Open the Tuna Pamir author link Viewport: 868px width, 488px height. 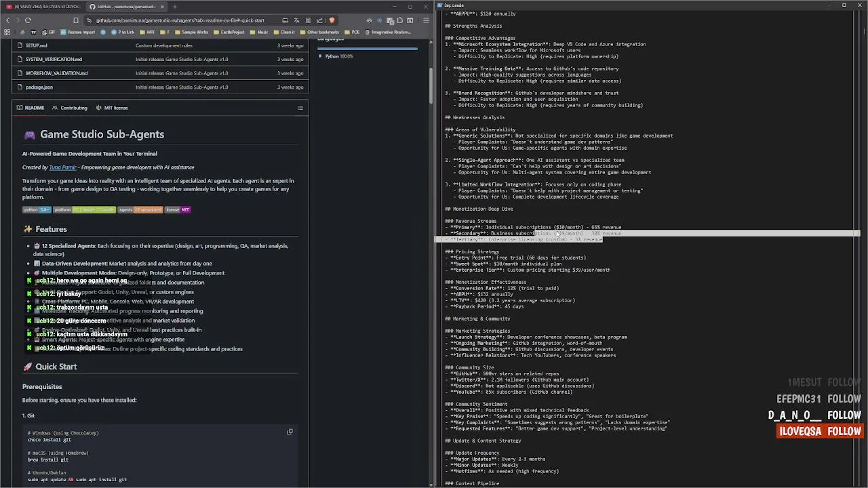[62, 167]
